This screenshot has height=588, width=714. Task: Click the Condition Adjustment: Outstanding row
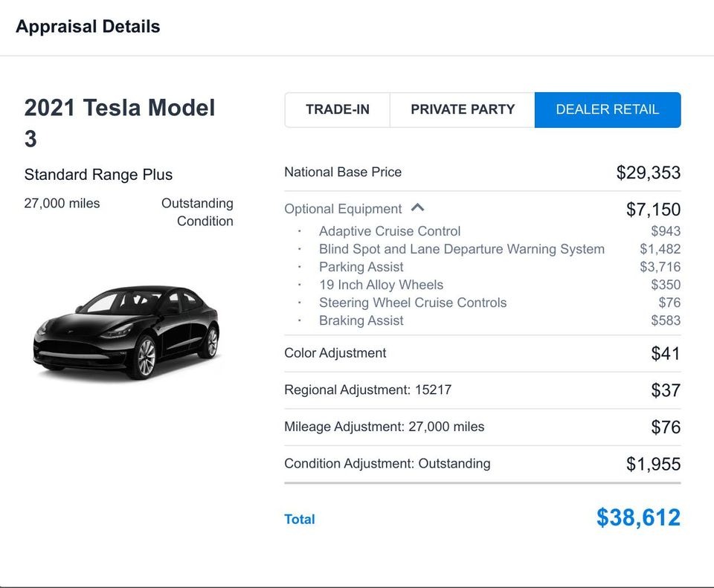coord(482,464)
